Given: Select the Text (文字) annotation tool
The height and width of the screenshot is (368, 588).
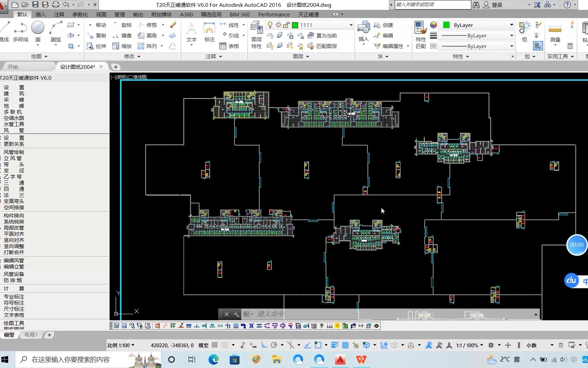Looking at the screenshot, I should [192, 32].
